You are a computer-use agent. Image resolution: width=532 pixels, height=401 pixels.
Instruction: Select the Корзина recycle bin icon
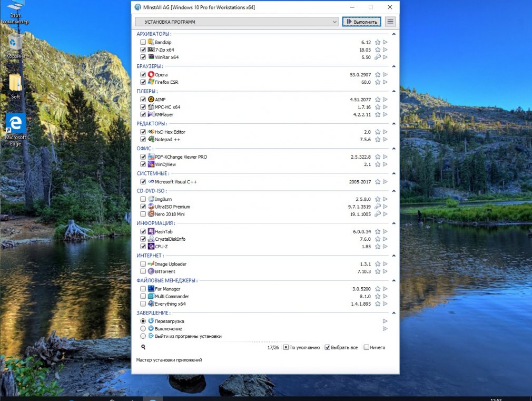15,46
